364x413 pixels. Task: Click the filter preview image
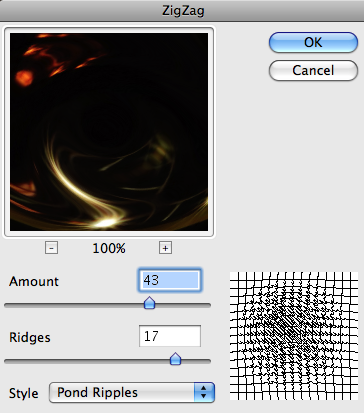pyautogui.click(x=109, y=132)
